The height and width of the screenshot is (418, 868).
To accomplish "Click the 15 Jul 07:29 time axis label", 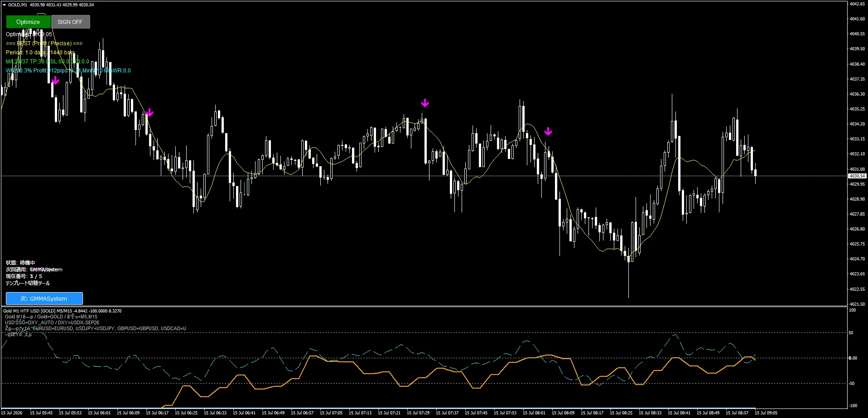I will click(x=418, y=413).
